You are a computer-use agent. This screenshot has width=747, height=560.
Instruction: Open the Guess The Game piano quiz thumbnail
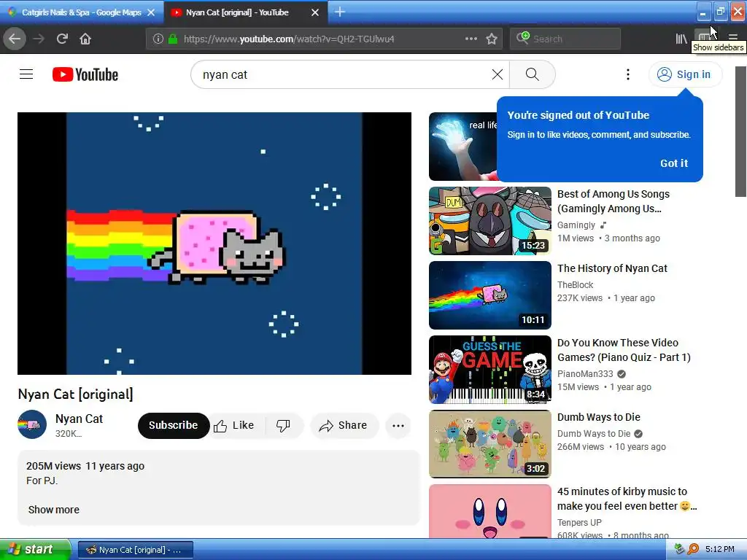tap(489, 370)
